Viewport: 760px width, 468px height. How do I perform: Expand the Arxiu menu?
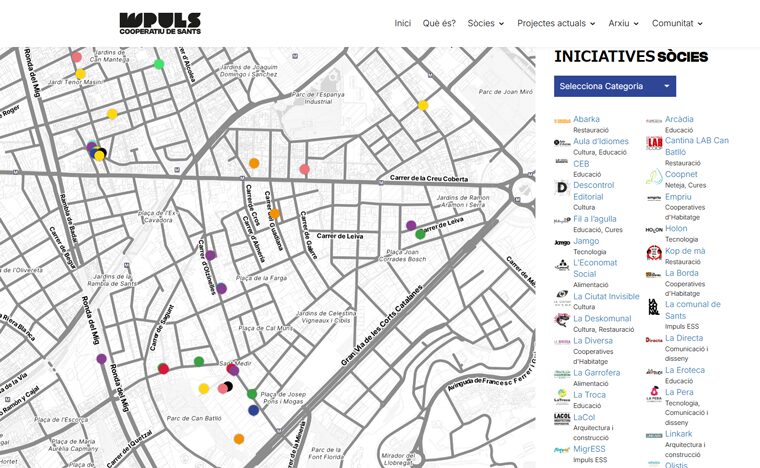pos(623,23)
